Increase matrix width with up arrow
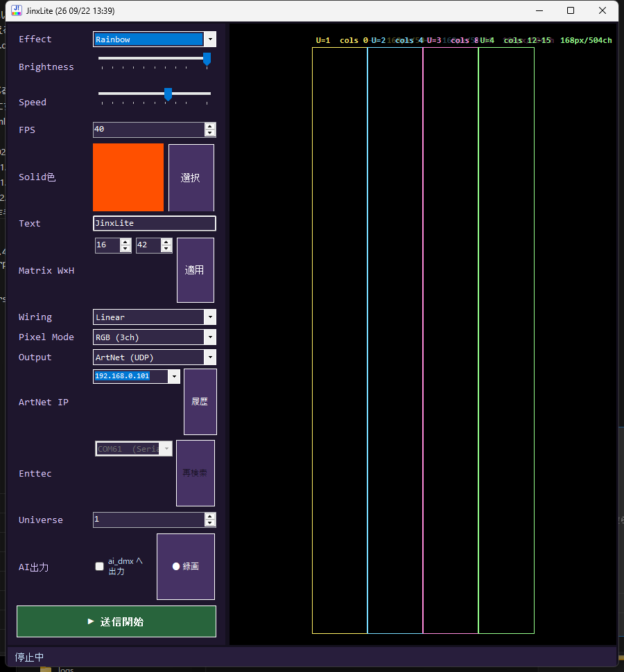The height and width of the screenshot is (672, 624). coord(125,242)
